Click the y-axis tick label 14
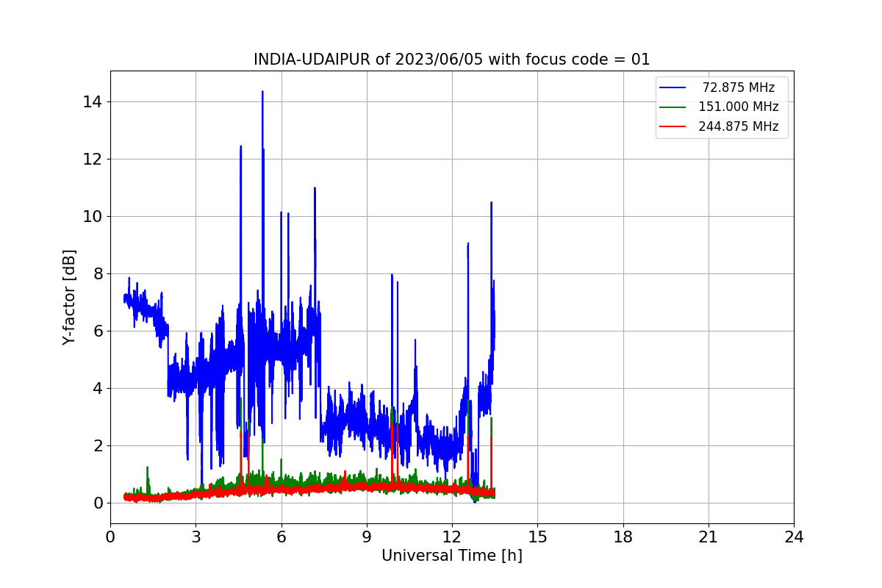This screenshot has width=882, height=588. click(x=93, y=101)
